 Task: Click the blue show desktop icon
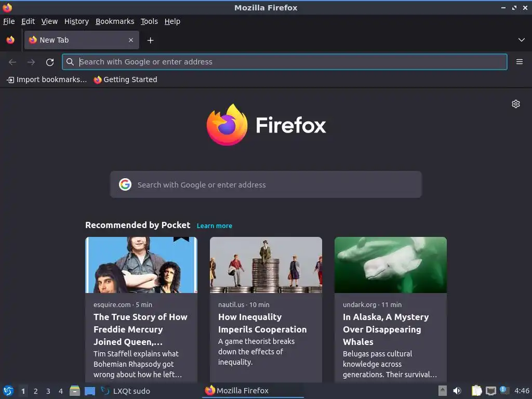pos(89,391)
